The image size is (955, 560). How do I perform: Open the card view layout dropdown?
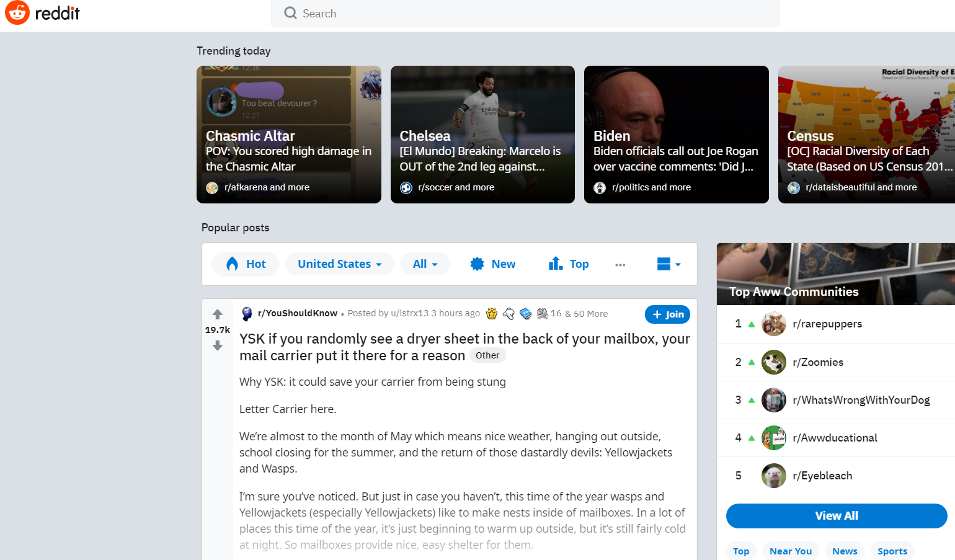(668, 264)
